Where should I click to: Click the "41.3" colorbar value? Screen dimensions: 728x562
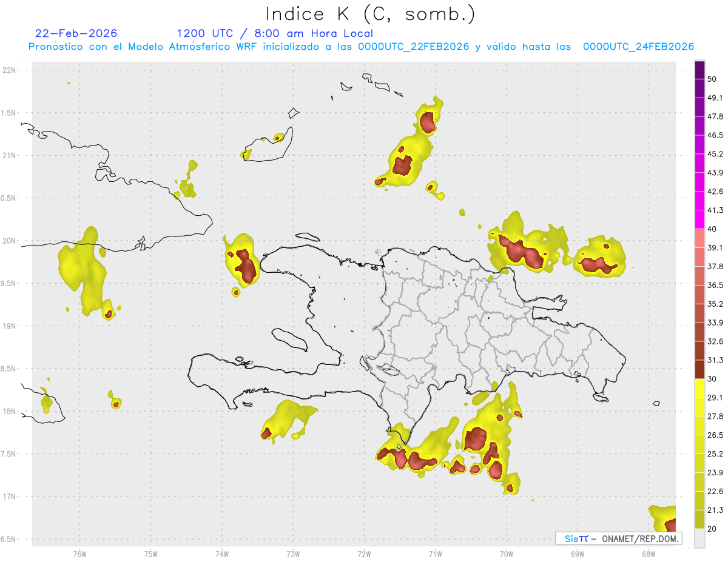(x=715, y=210)
